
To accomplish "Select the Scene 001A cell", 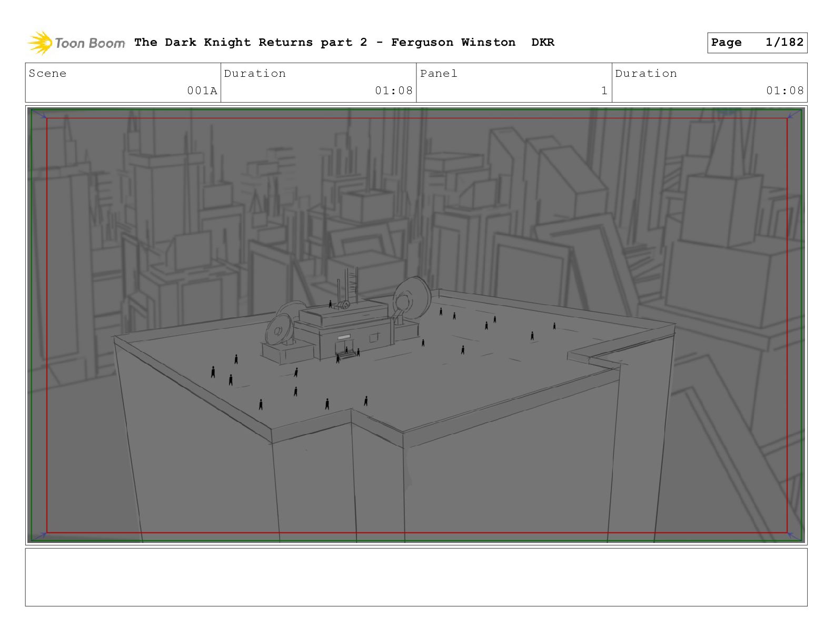I will (123, 83).
